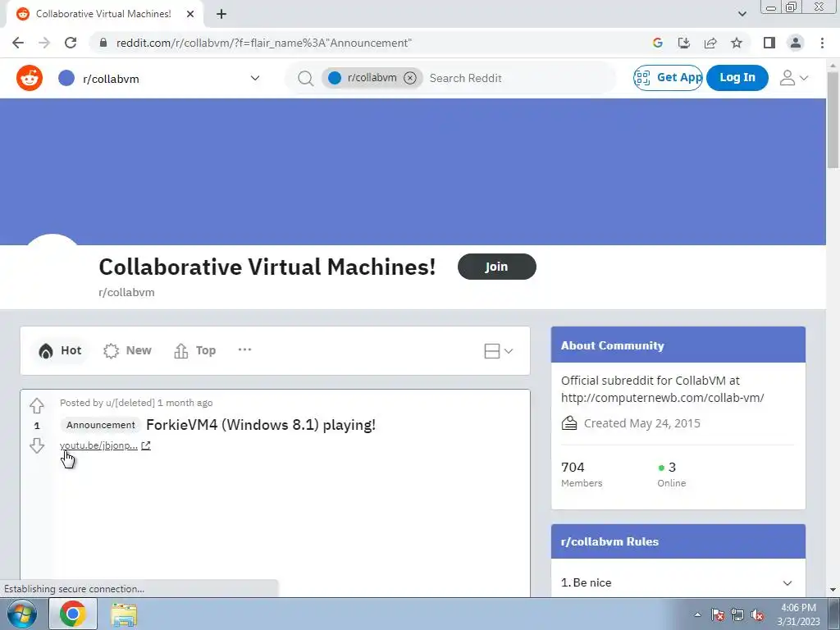The image size is (840, 630).
Task: Click the network tray icon
Action: click(x=737, y=615)
